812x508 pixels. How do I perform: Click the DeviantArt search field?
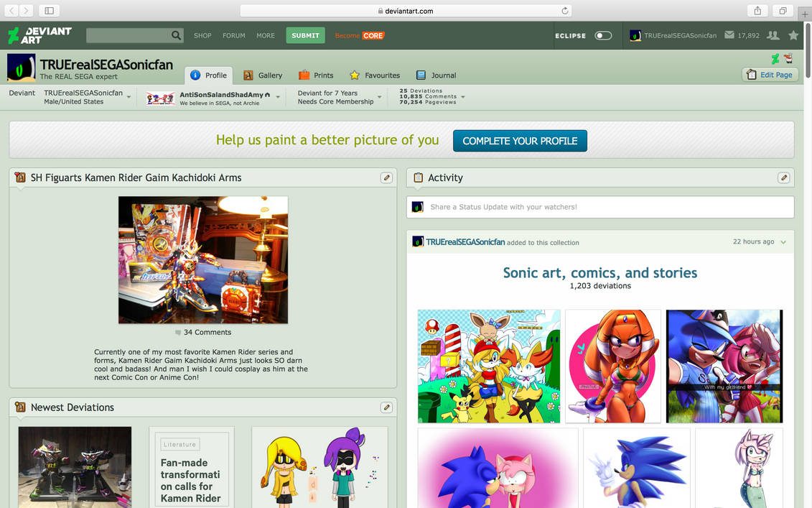click(x=129, y=35)
